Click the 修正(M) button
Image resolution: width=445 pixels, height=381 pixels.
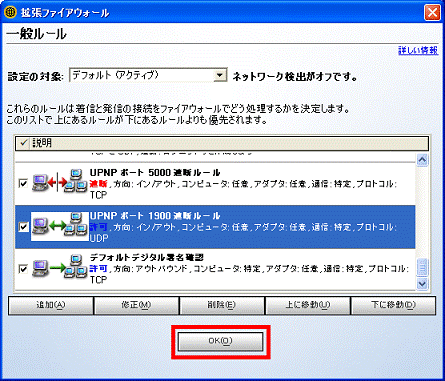point(136,305)
